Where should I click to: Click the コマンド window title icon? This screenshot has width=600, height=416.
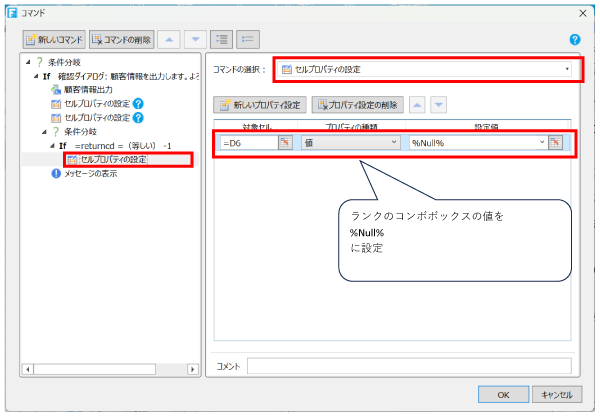click(x=12, y=13)
